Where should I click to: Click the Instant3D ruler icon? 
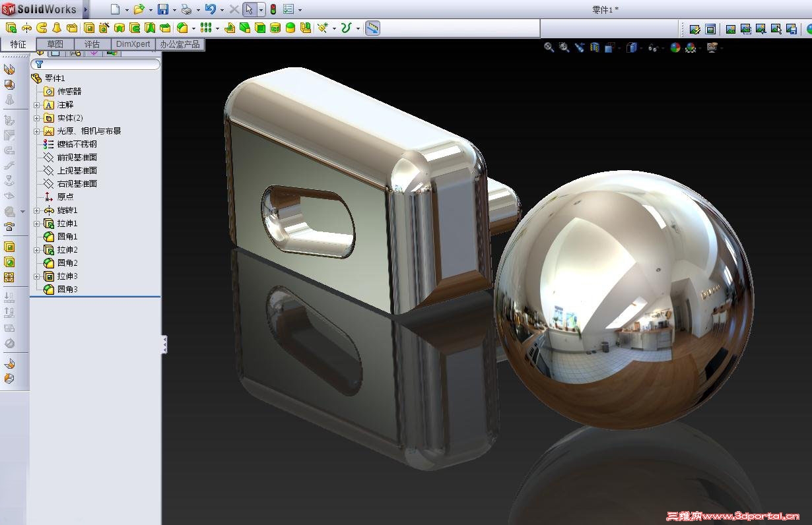click(372, 28)
